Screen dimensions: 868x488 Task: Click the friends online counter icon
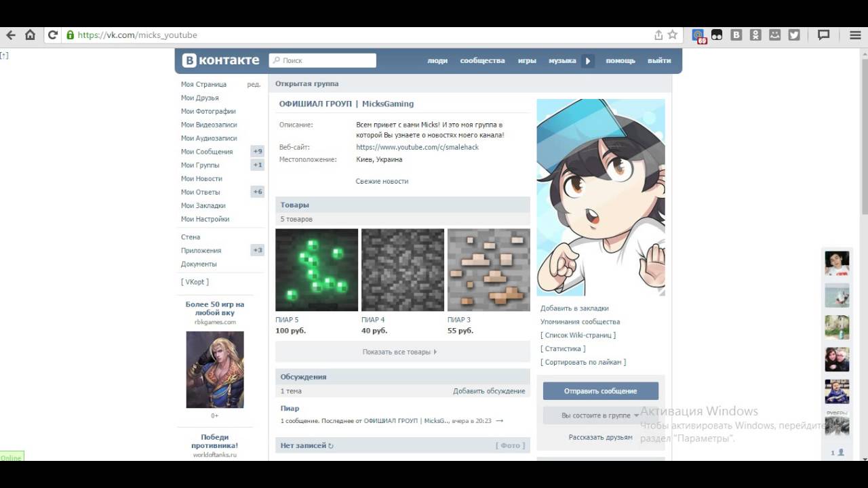[x=837, y=452]
